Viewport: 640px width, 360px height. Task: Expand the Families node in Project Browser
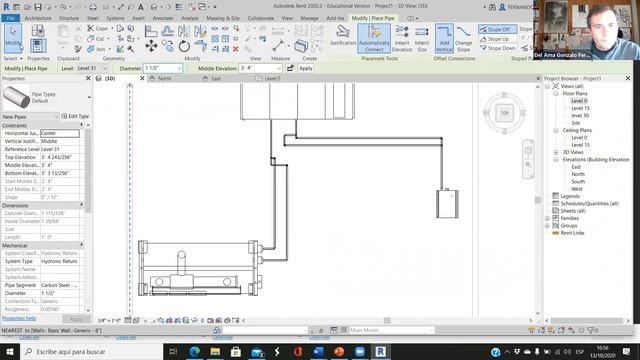click(x=547, y=218)
